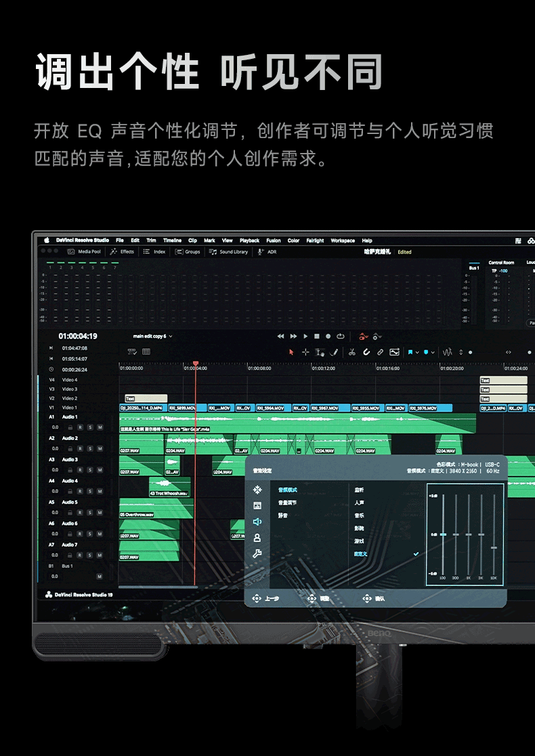
Task: Pick the pencil draw tool
Action: (333, 353)
